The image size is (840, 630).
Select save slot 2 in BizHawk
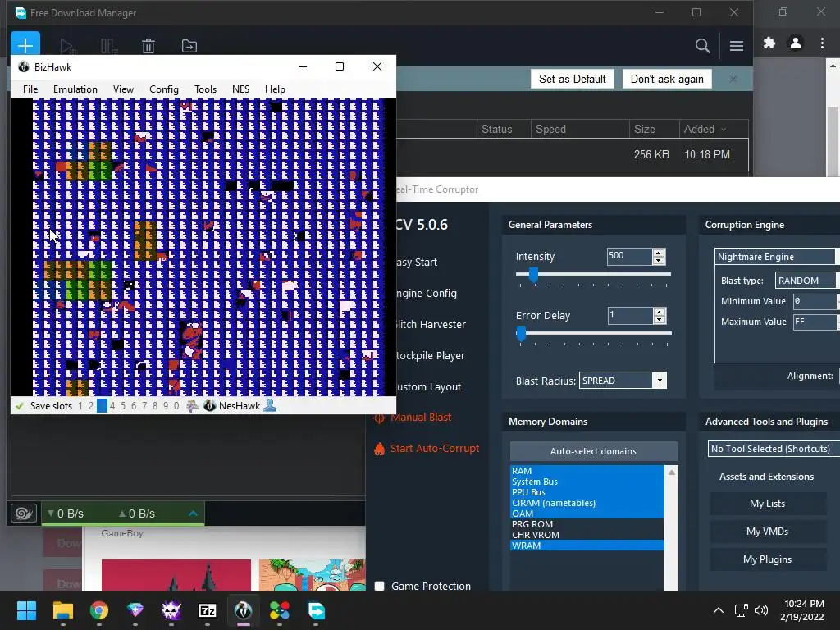tap(91, 406)
